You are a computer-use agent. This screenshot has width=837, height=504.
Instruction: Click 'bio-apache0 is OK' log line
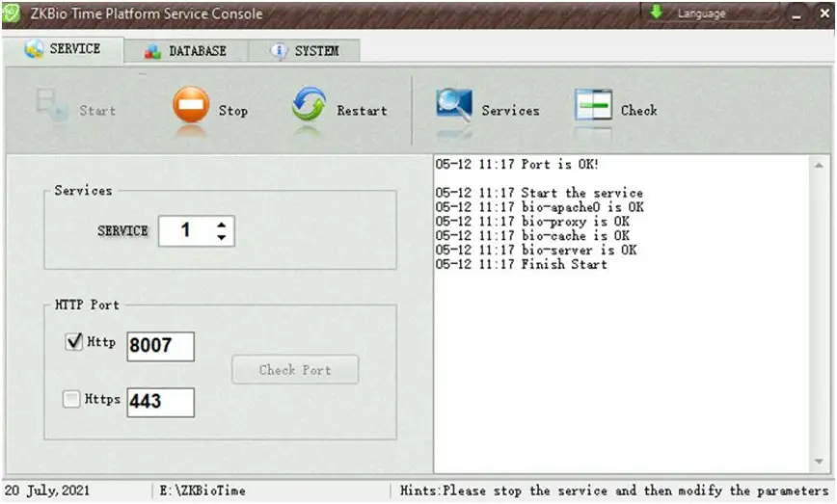coord(540,207)
